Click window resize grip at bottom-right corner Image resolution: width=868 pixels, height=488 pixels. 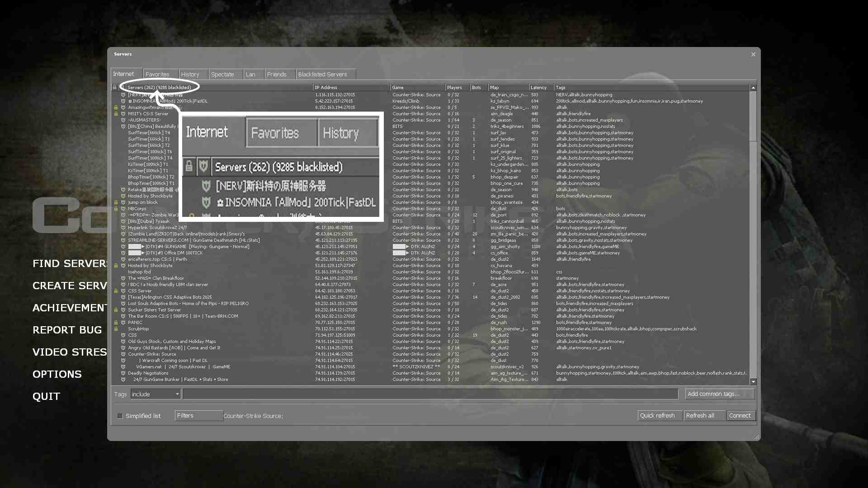756,436
